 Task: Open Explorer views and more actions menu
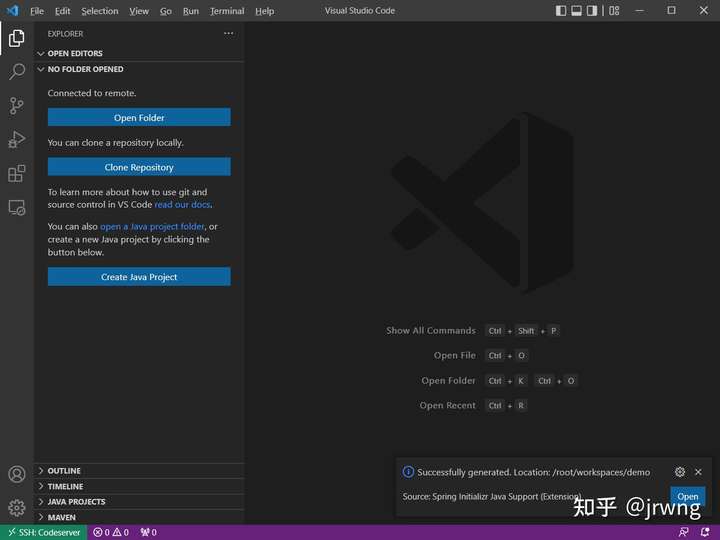(x=228, y=34)
